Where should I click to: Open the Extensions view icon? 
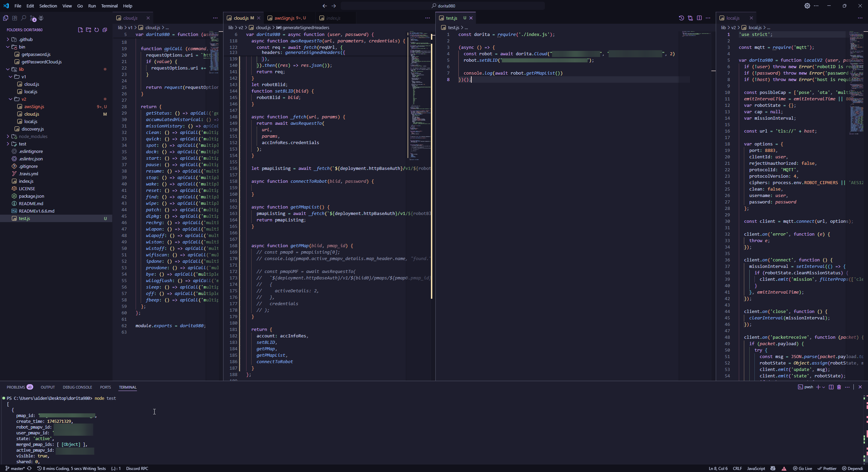coord(15,18)
